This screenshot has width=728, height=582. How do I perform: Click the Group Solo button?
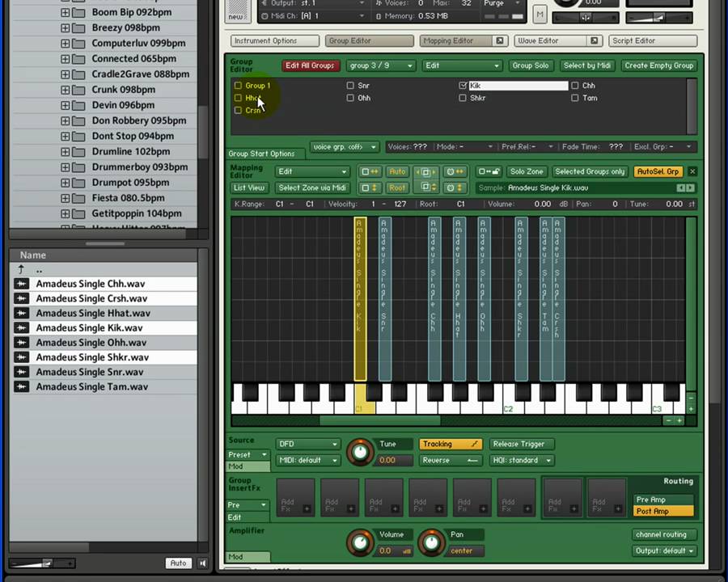pos(530,66)
